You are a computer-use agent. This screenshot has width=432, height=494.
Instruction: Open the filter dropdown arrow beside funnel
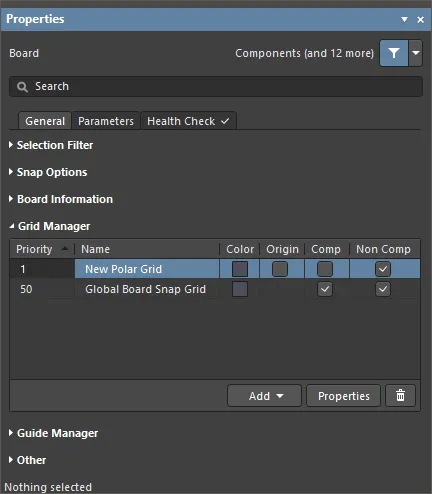click(416, 53)
